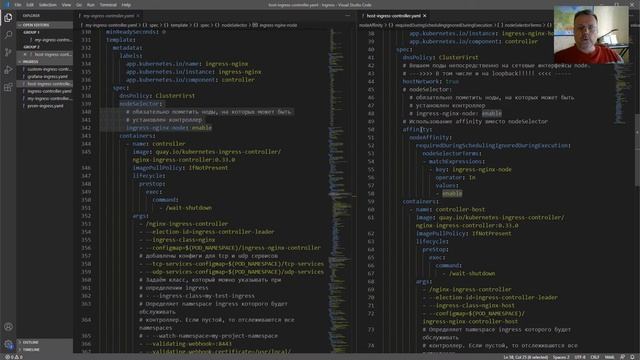640x360 pixels.
Task: Click 'nodeSelector' breadcrumb in left editor
Action: tap(234, 25)
